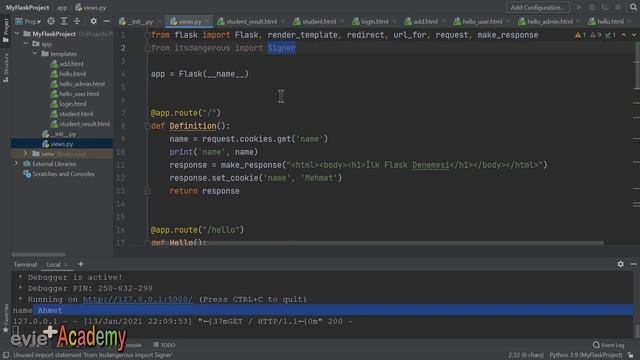Toggle the Favorites tool window sidebar button
640x360 pixels.
[5, 319]
